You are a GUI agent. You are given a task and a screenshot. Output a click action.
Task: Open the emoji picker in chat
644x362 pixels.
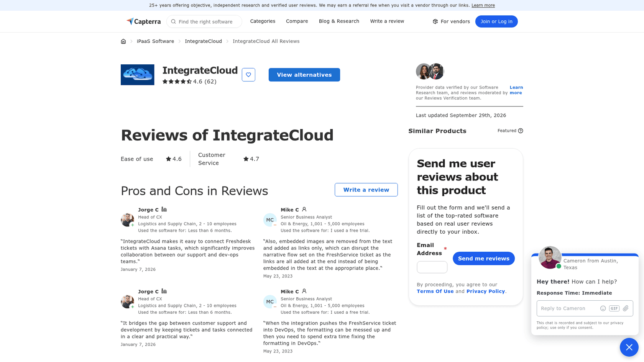(x=603, y=308)
